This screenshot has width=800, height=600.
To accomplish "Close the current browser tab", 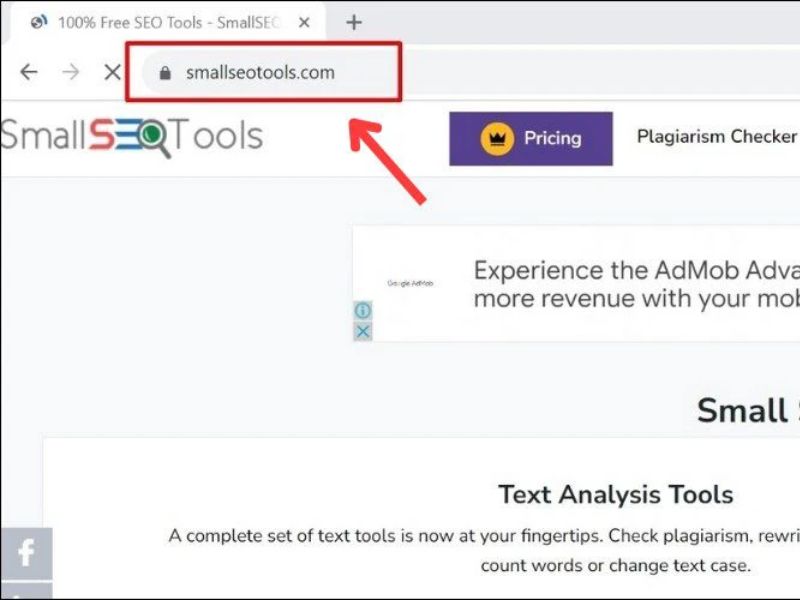I will 305,20.
